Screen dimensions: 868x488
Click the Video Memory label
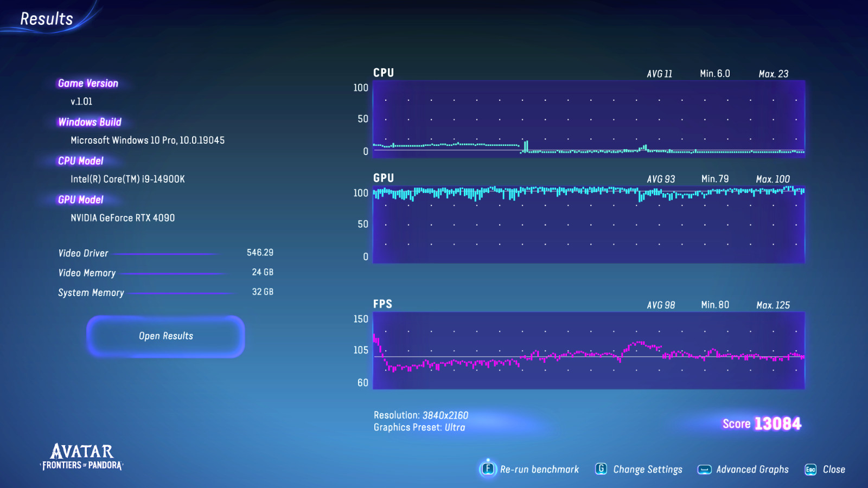tap(87, 273)
